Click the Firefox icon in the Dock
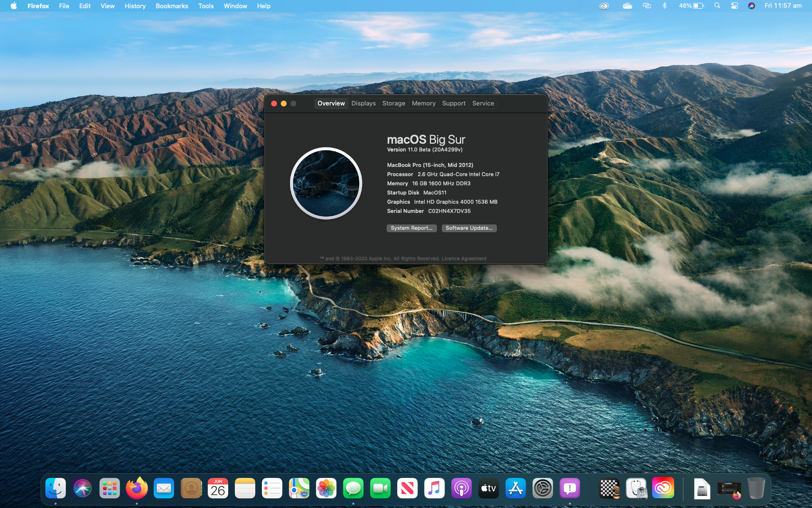 coord(137,489)
